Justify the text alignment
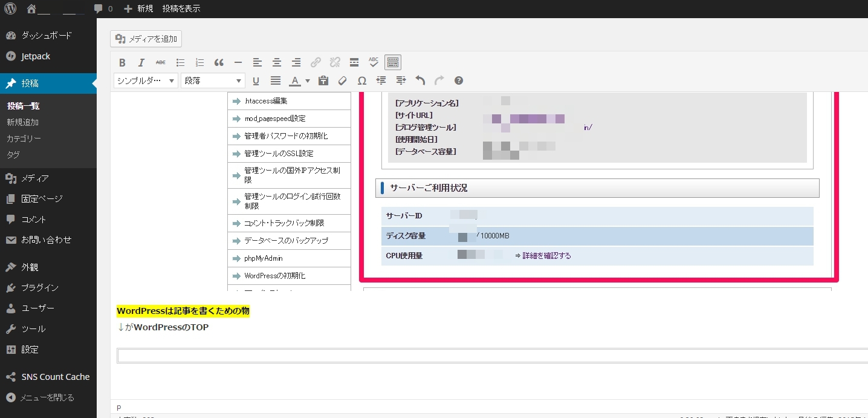This screenshot has width=868, height=418. click(x=276, y=80)
